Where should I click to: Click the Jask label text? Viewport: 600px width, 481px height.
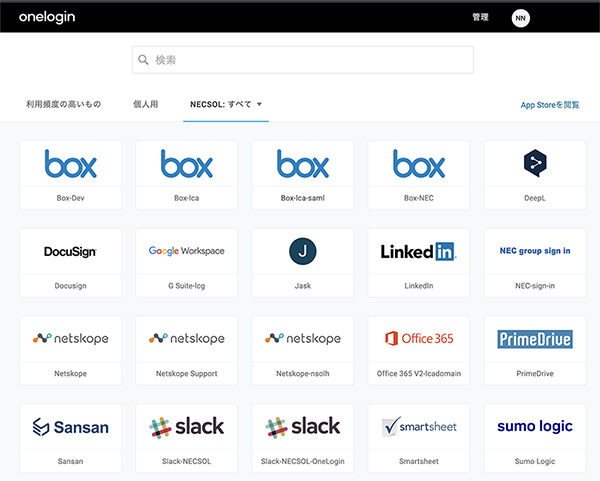[x=303, y=286]
